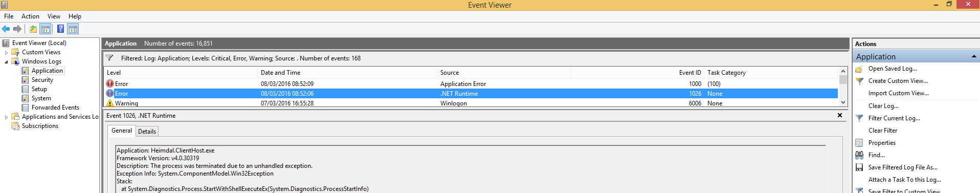Click the red Error icon for Application Error
The width and height of the screenshot is (980, 193).
[x=110, y=83]
